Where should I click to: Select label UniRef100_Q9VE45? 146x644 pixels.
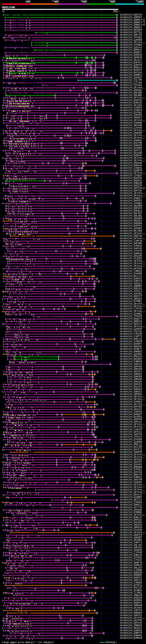(131, 58)
